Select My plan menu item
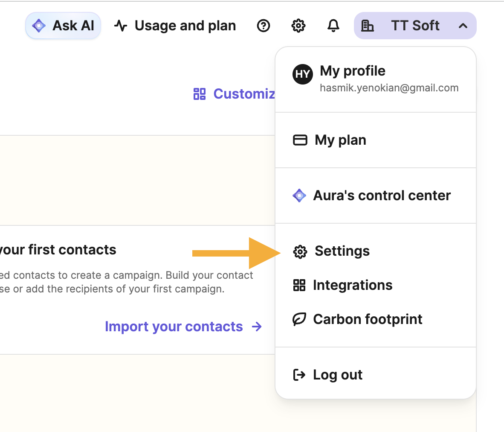Viewport: 504px width, 432px height. point(375,140)
